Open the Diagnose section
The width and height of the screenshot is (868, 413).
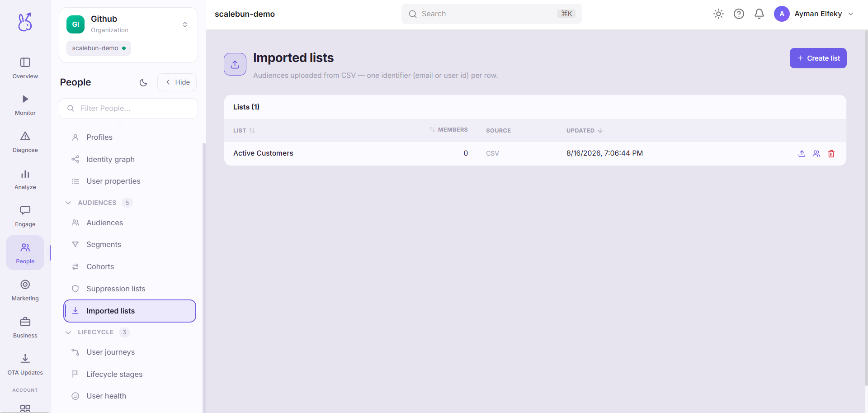click(25, 142)
